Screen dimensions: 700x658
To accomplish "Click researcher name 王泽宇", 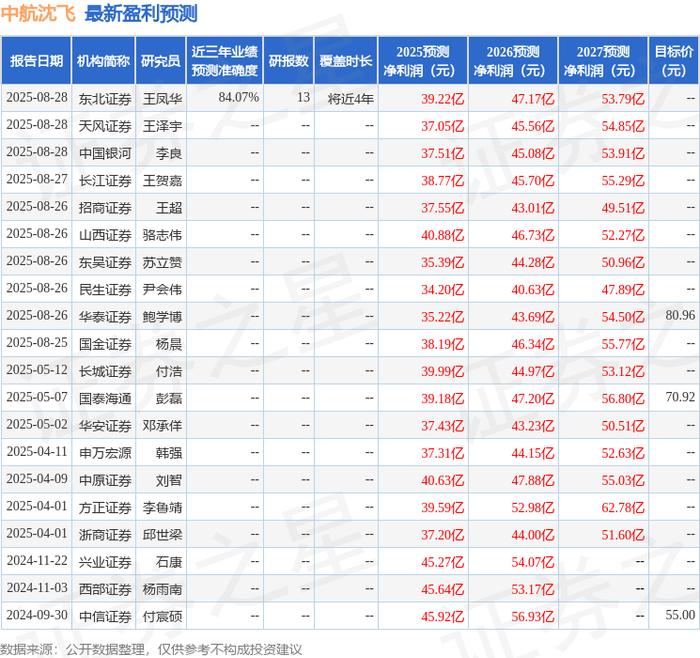I will pyautogui.click(x=162, y=126).
